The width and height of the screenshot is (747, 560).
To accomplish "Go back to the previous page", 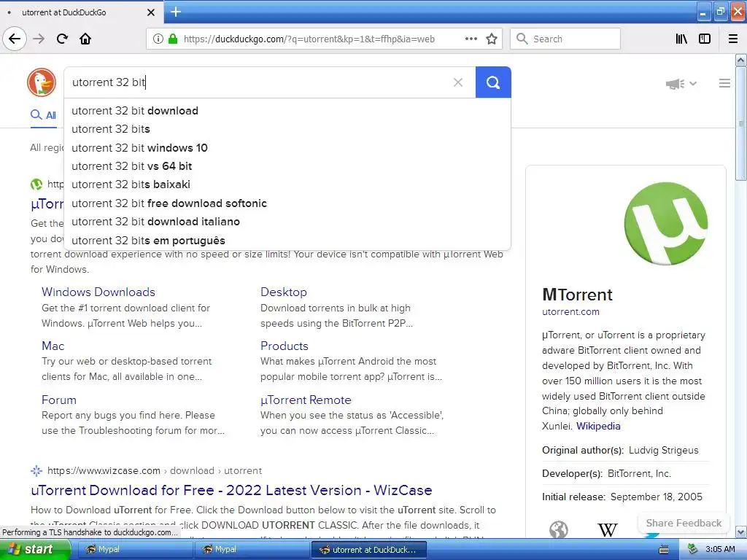I will 15,39.
